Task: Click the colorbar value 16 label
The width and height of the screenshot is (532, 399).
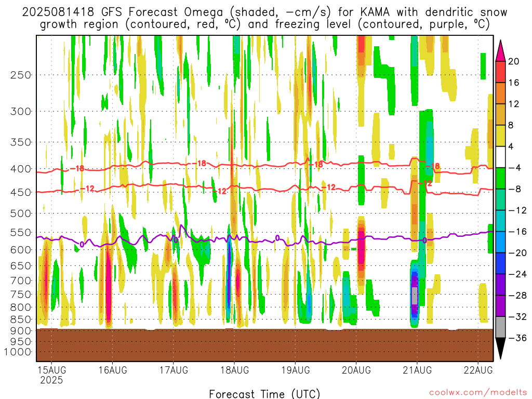Action: point(514,83)
